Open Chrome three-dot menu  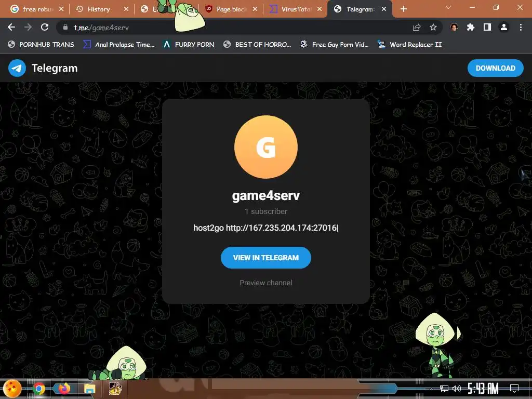(521, 27)
